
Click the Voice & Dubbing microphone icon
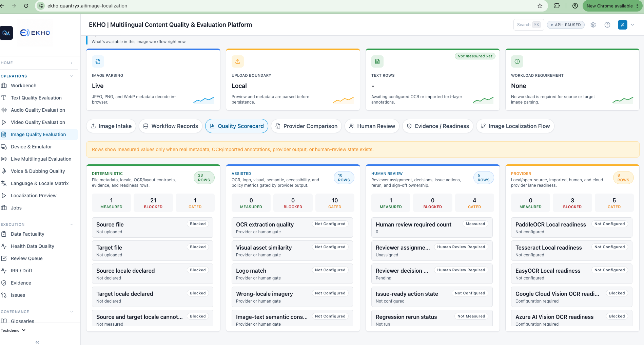point(4,171)
